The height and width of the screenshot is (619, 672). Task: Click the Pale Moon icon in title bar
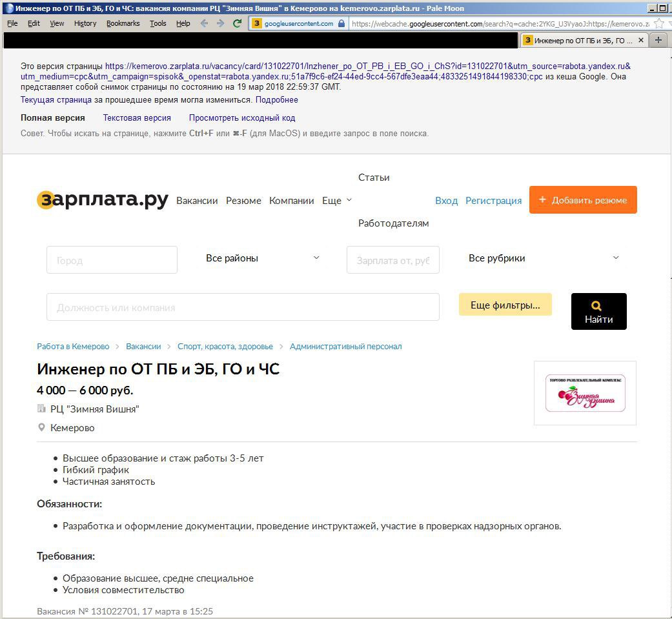coord(9,8)
